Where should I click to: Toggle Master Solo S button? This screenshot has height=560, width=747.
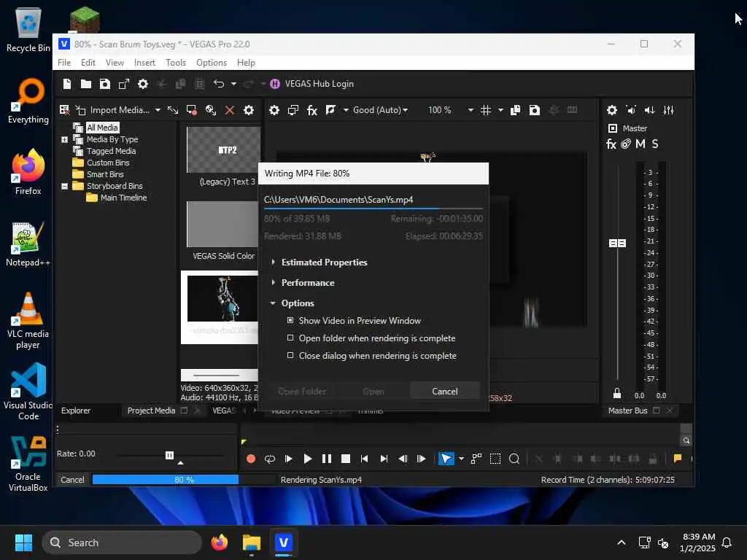(x=655, y=144)
